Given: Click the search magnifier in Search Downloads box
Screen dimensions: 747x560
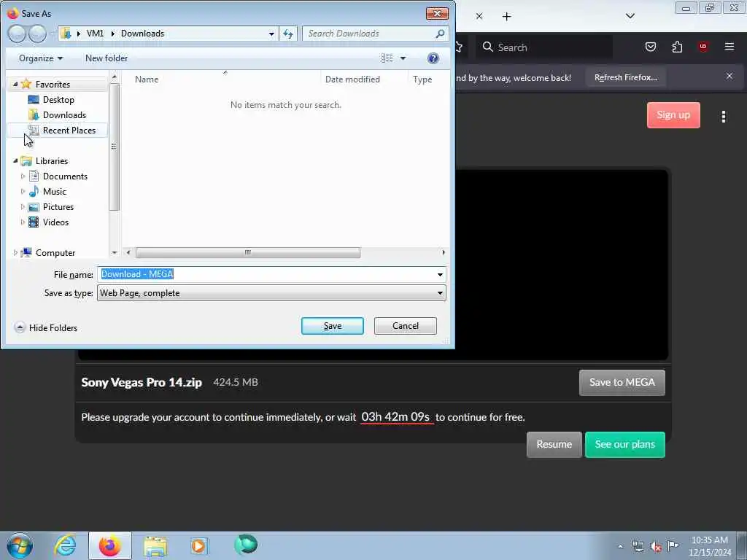Looking at the screenshot, I should click(x=440, y=34).
